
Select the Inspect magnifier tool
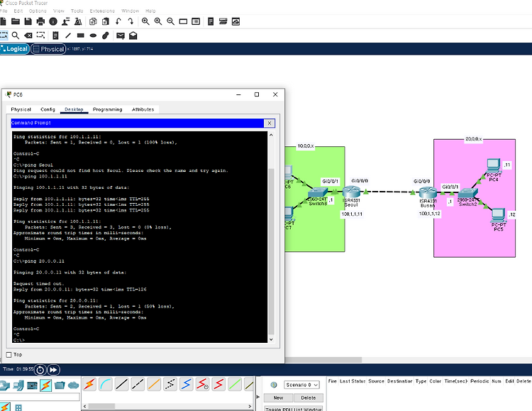pos(16,35)
